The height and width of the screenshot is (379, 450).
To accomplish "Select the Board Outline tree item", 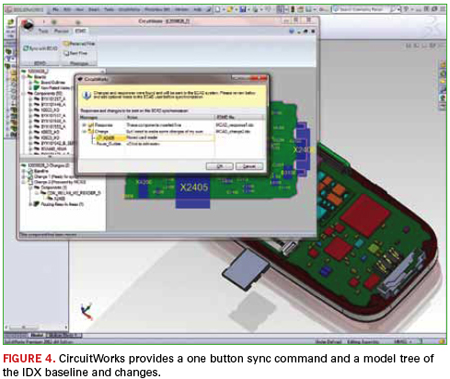I will 53,82.
